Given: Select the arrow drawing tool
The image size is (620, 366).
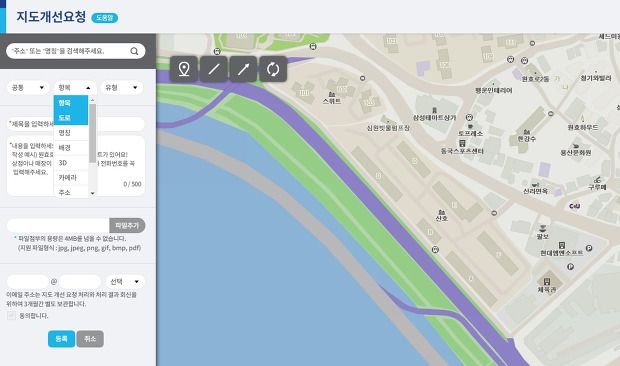Looking at the screenshot, I should [243, 69].
